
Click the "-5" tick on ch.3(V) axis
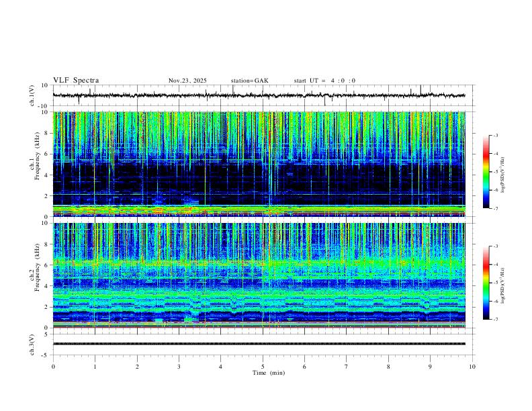[46, 355]
